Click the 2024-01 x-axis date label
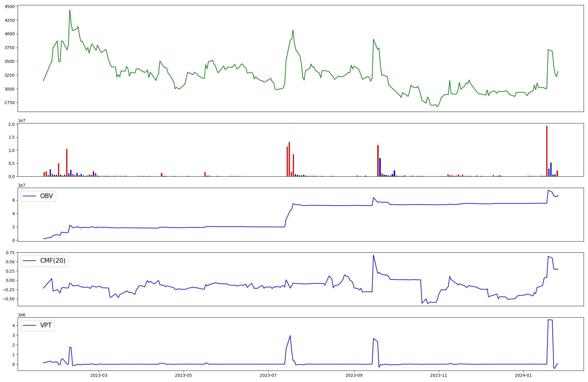Screen dimensions: 588x382 click(523, 375)
